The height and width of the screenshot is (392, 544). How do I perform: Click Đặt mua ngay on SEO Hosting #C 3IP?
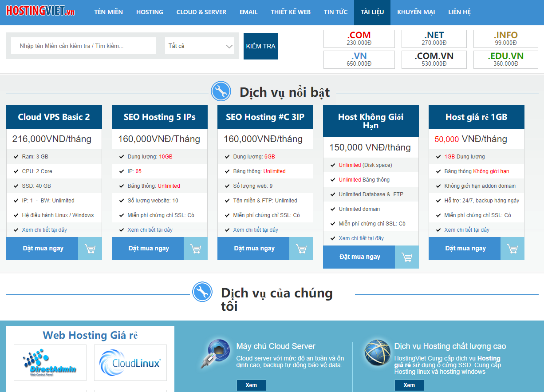(253, 249)
